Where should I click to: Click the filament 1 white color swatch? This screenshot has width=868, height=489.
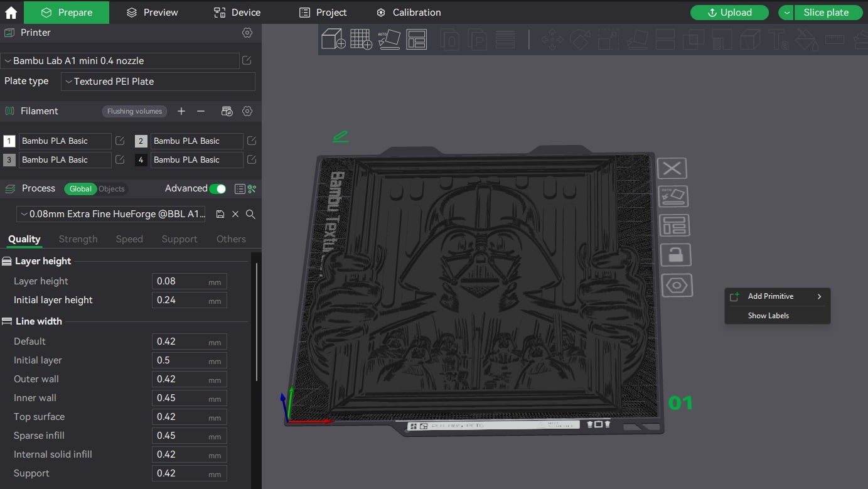click(9, 141)
